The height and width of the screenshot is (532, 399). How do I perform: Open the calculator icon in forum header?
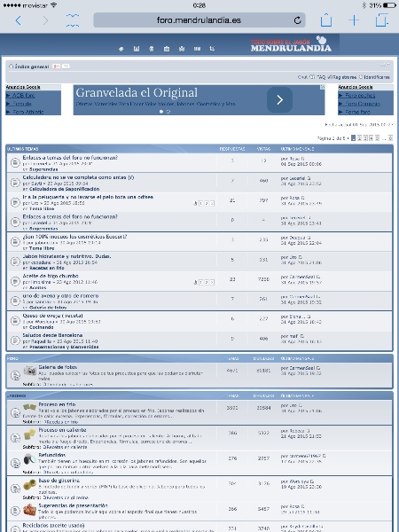pyautogui.click(x=137, y=49)
